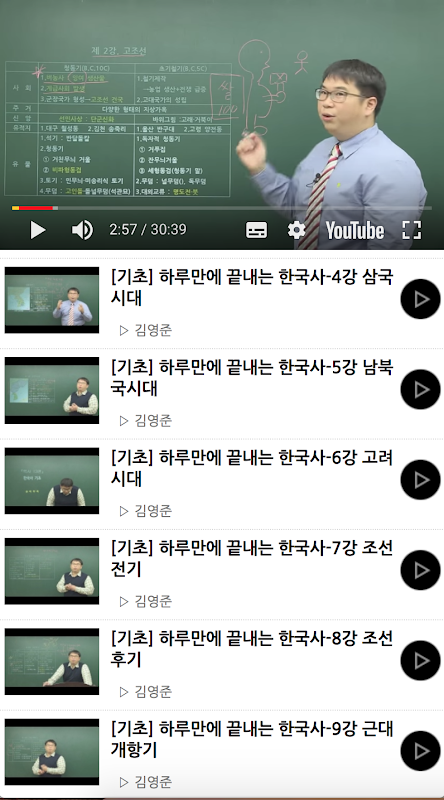The width and height of the screenshot is (444, 800).
Task: Open title link 한국사-5강 남북국시대
Action: tap(252, 378)
